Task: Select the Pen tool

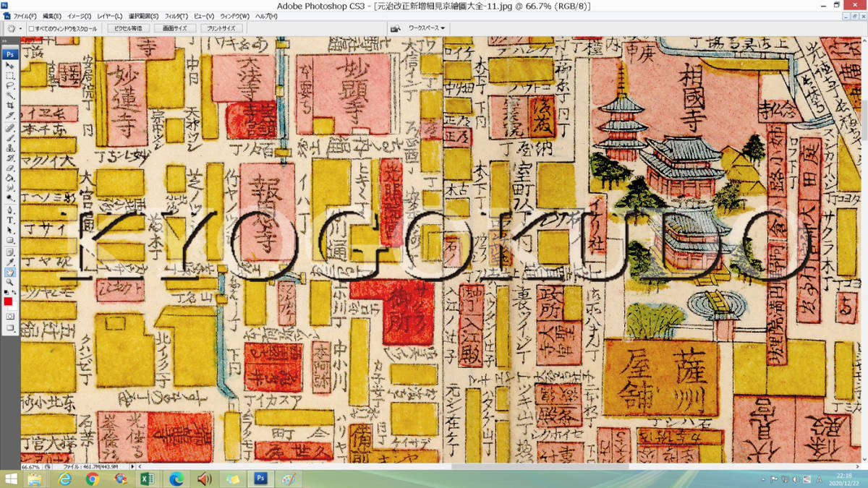Action: click(9, 210)
